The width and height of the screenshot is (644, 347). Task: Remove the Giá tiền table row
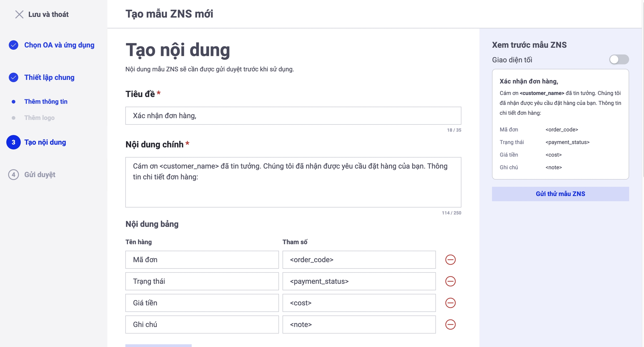pos(450,303)
